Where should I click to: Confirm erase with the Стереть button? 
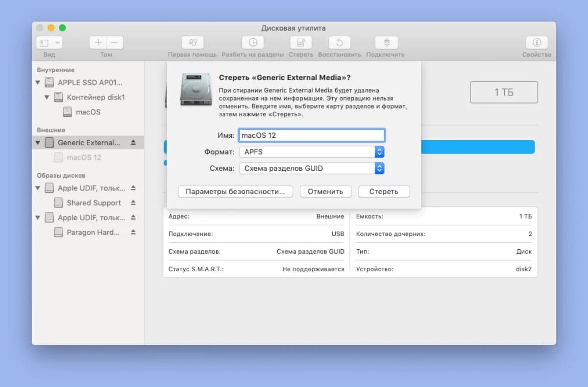pos(384,192)
